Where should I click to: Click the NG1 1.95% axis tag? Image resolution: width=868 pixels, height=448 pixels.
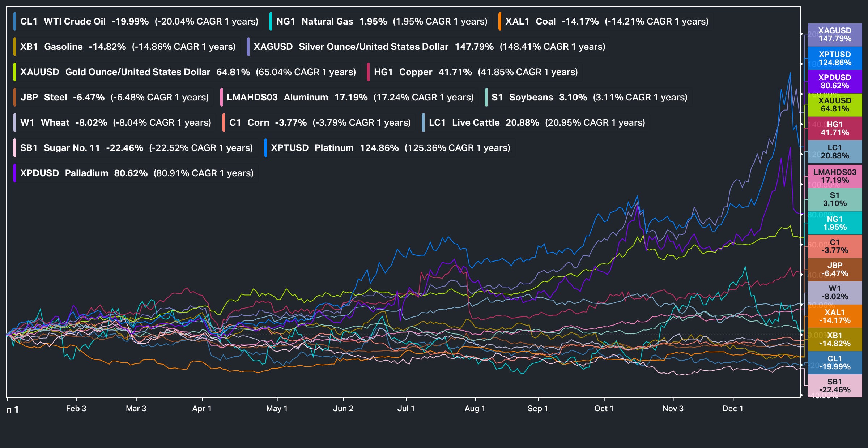(835, 223)
